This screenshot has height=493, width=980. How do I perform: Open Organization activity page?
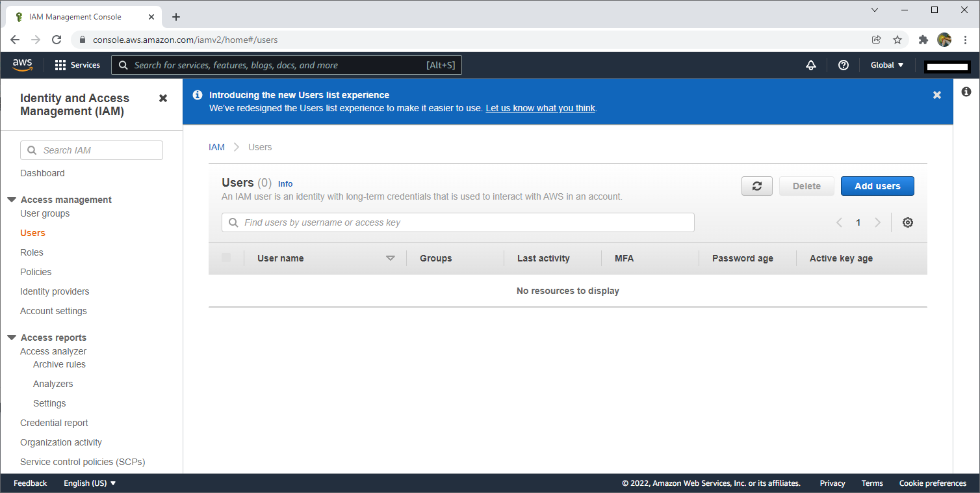61,442
